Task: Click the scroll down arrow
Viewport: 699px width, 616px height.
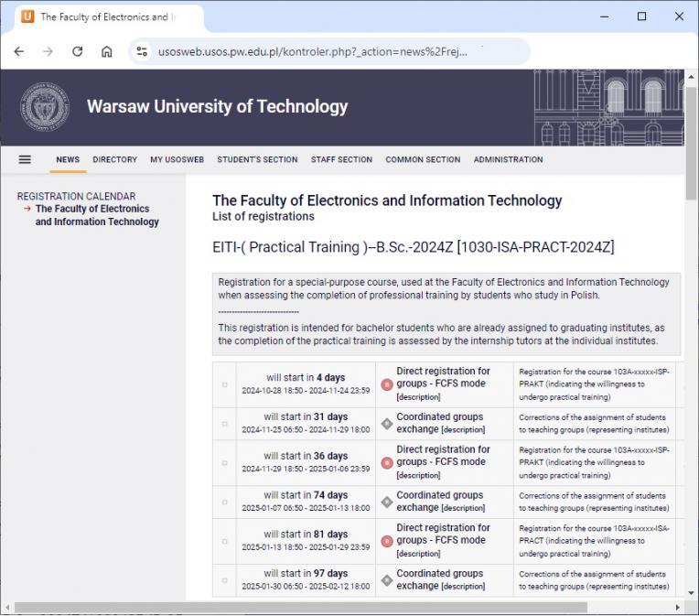Action: pyautogui.click(x=691, y=593)
